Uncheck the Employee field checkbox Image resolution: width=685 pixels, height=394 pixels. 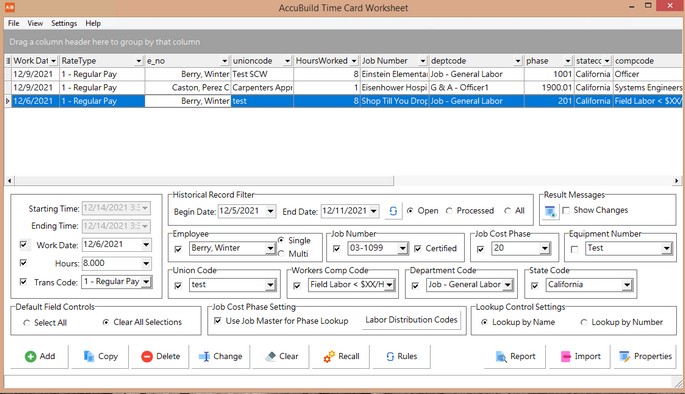click(x=178, y=249)
